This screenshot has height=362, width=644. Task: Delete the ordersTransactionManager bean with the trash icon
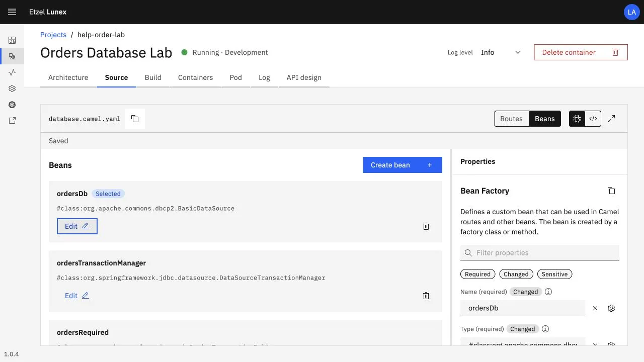tap(426, 296)
